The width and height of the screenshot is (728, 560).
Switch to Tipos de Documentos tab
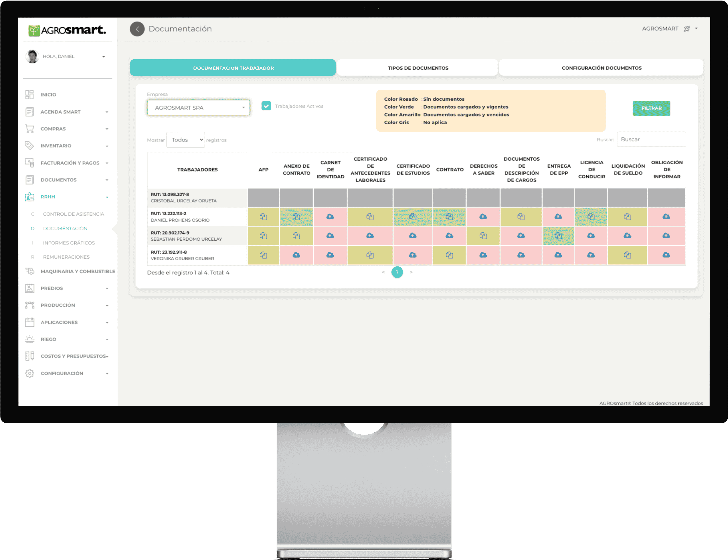418,68
